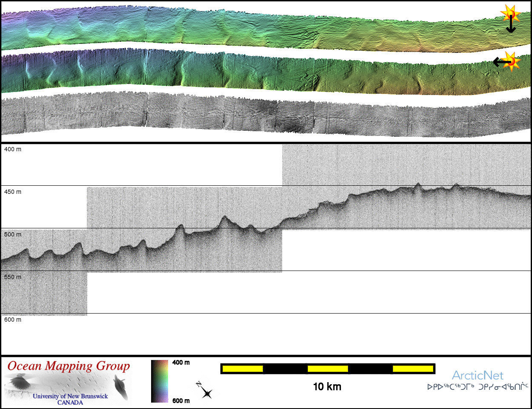Viewport: 532px width, 409px height.
Task: Select the 500 m depth label in profile
Action: click(x=13, y=234)
